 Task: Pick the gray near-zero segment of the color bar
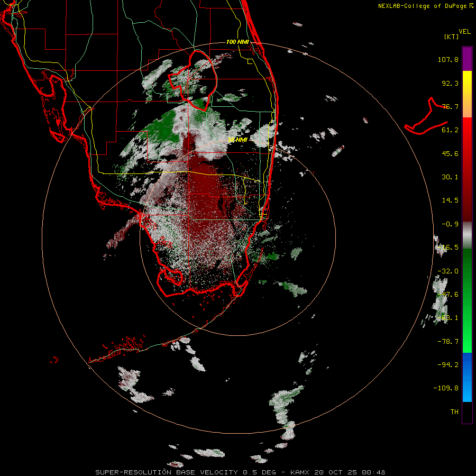(467, 235)
